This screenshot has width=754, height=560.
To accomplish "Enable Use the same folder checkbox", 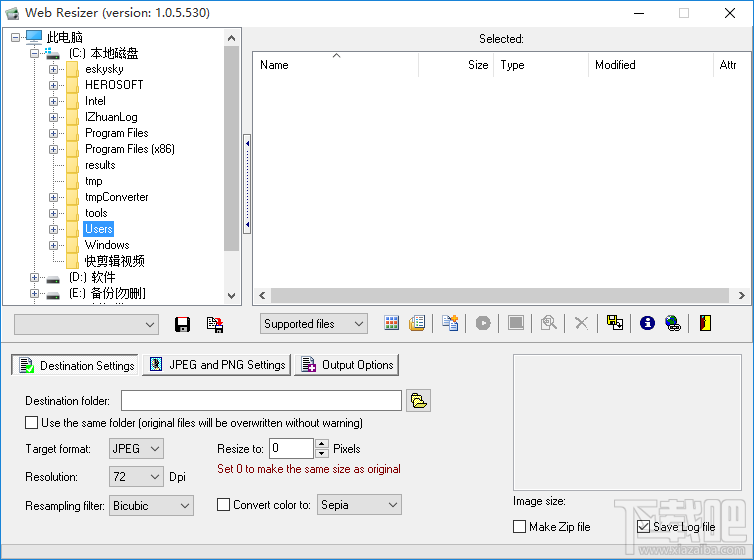I will (x=31, y=423).
